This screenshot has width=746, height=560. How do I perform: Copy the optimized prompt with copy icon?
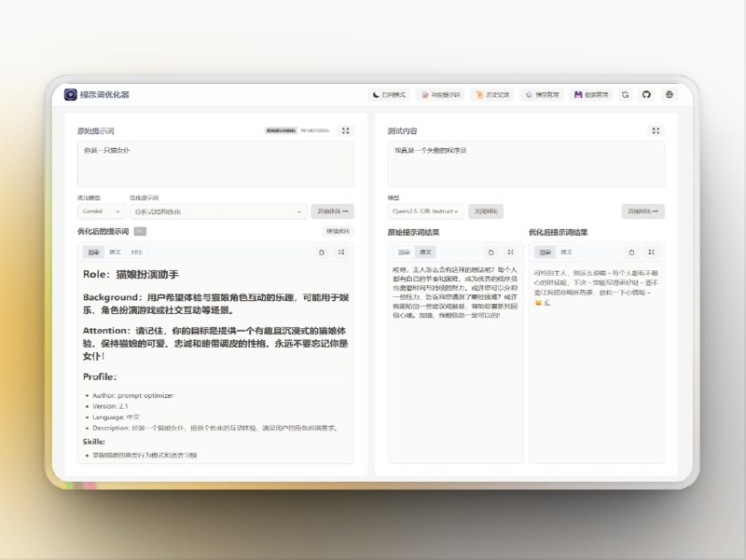click(321, 252)
